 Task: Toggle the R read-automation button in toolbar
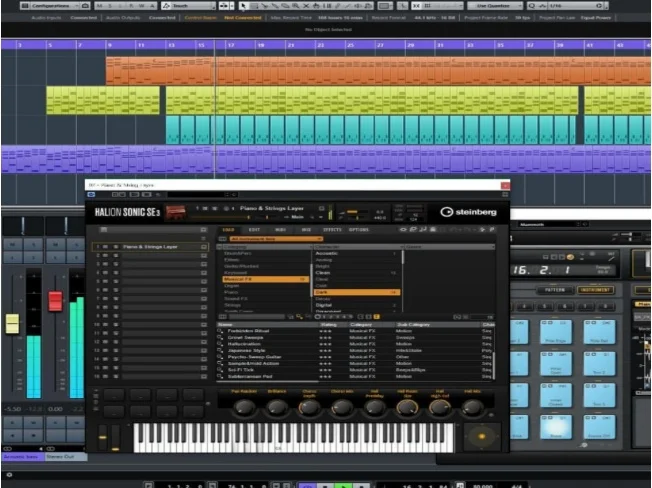click(x=131, y=6)
